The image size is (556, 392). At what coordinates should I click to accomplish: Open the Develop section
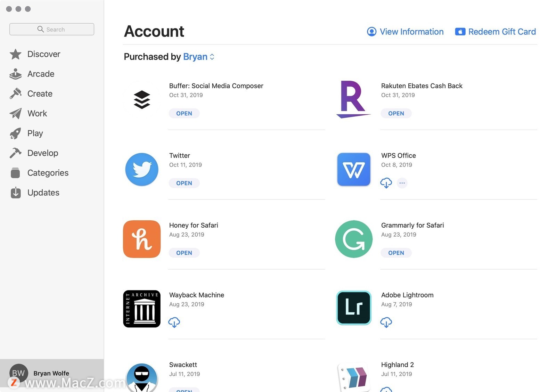[x=43, y=153]
